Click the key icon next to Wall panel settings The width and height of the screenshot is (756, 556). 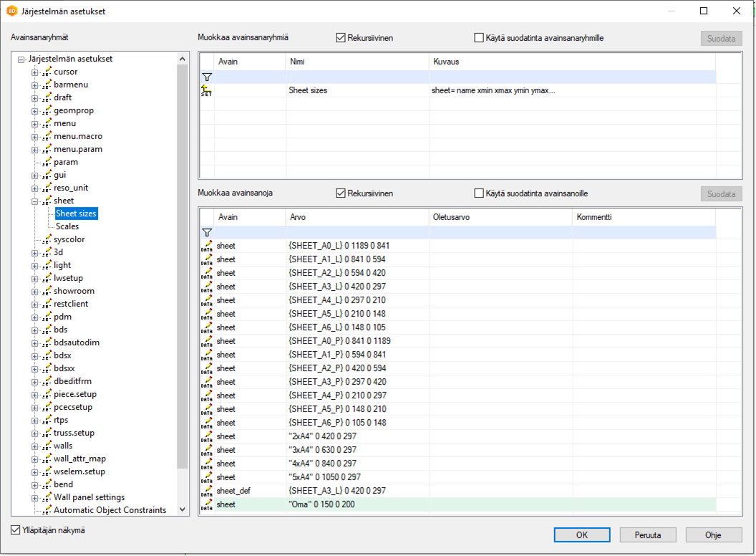tap(47, 497)
